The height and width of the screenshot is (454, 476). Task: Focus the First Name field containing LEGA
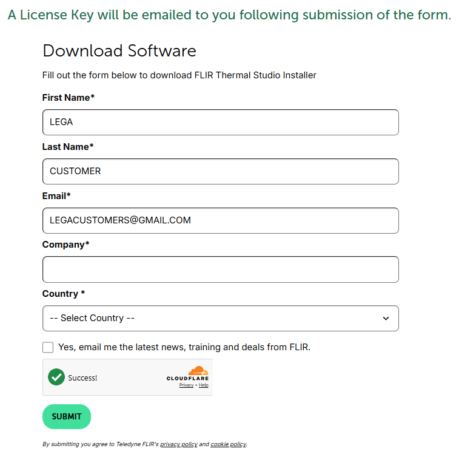220,122
